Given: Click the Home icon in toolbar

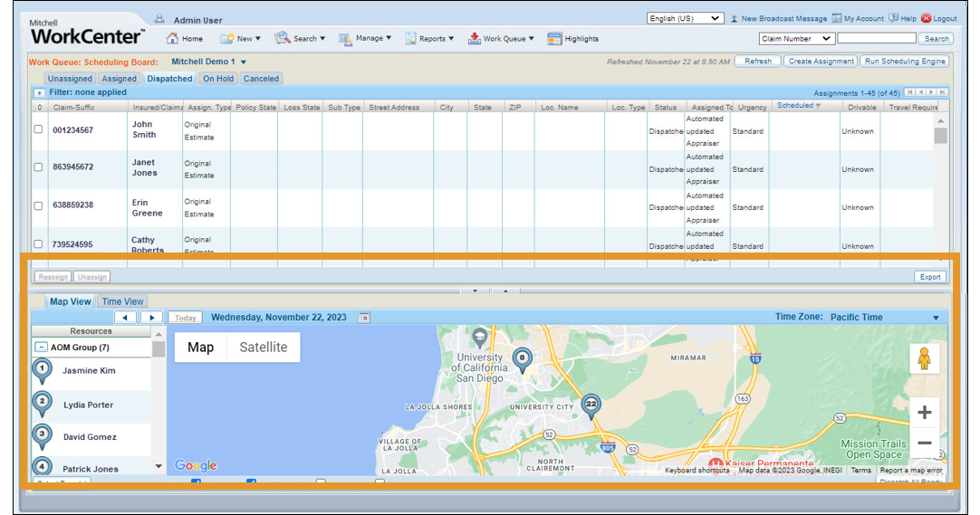Looking at the screenshot, I should tap(172, 38).
